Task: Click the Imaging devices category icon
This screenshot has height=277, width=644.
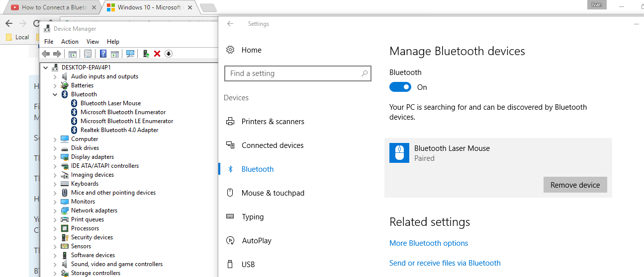Action: (x=65, y=175)
